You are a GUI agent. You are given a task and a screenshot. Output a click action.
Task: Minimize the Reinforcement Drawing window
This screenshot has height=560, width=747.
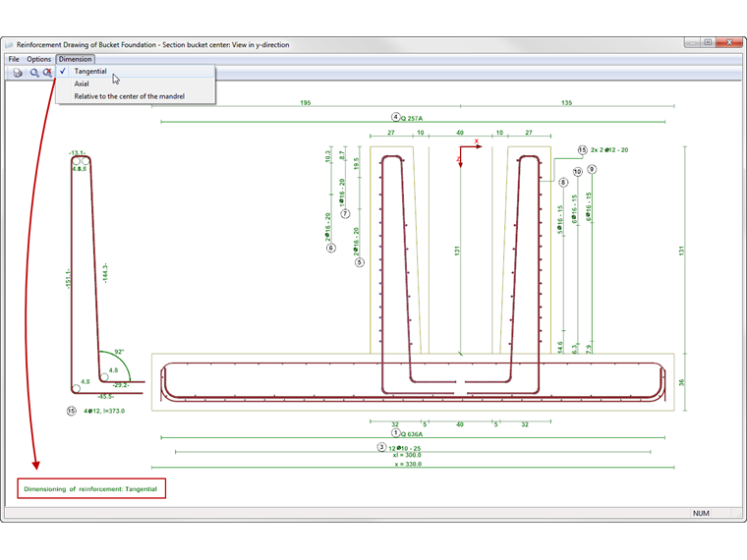click(692, 42)
